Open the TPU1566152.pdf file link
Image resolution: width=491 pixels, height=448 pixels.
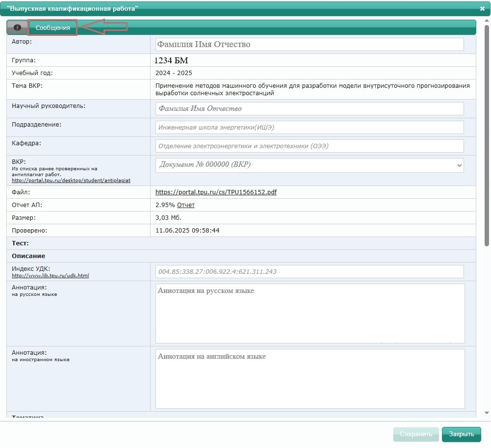[216, 192]
